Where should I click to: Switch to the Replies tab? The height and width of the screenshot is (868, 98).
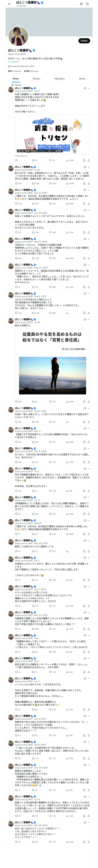pyautogui.click(x=36, y=79)
